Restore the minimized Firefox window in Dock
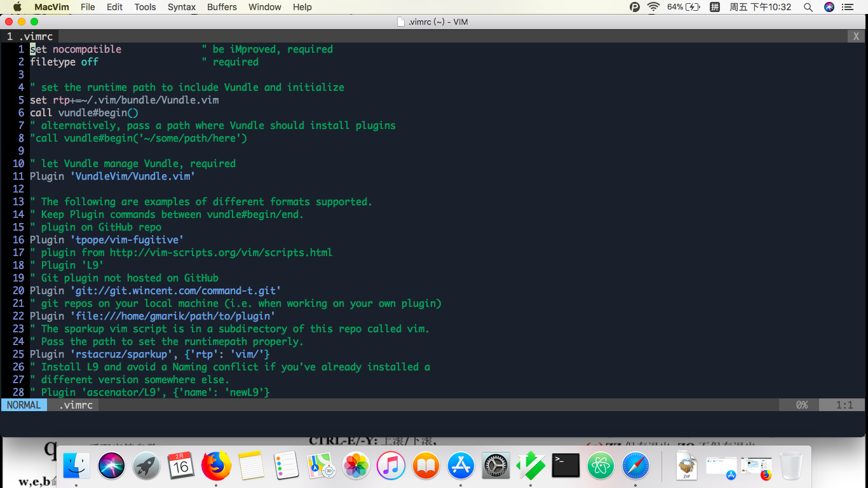Viewport: 868px width, 488px height. click(756, 468)
